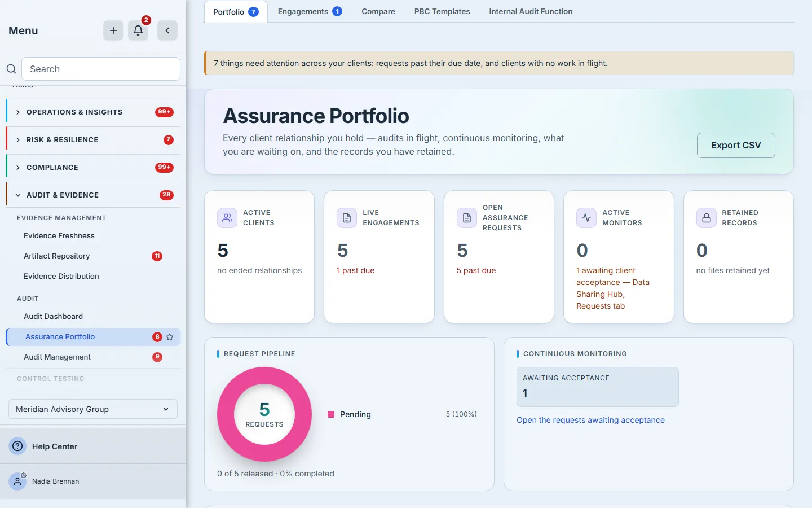This screenshot has height=508, width=812.
Task: Select Assurance Portfolio in the sidebar
Action: pos(93,337)
